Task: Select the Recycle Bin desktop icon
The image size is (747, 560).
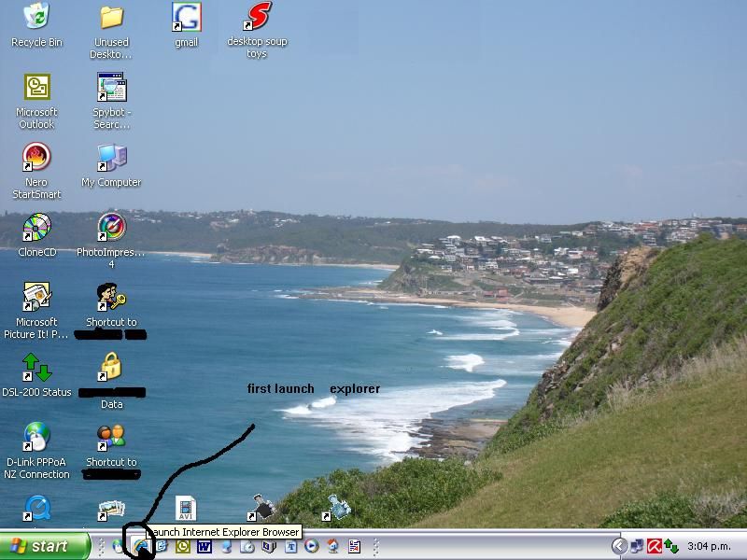Action: coord(36,25)
